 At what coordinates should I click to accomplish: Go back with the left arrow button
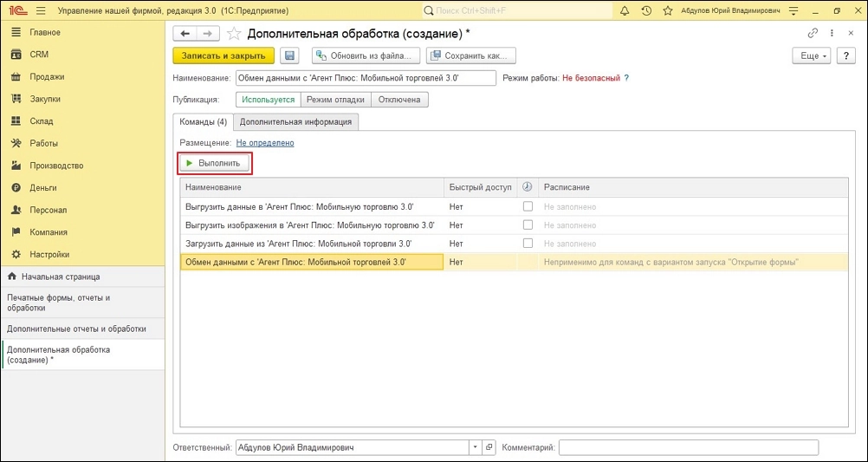[185, 34]
